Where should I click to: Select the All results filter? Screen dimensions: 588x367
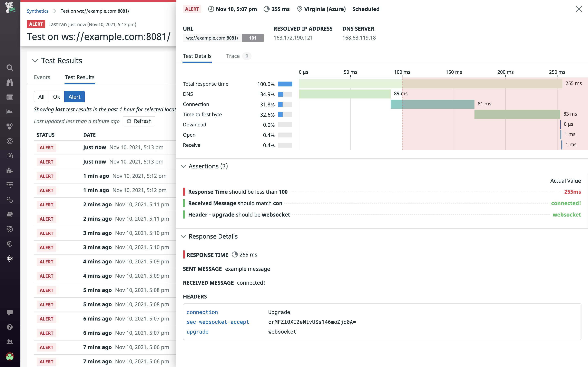coord(41,97)
